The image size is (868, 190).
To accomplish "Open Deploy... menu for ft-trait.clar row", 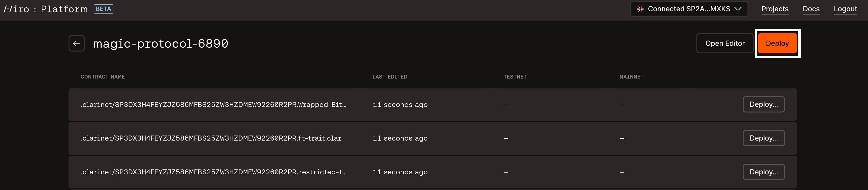I will (x=764, y=138).
